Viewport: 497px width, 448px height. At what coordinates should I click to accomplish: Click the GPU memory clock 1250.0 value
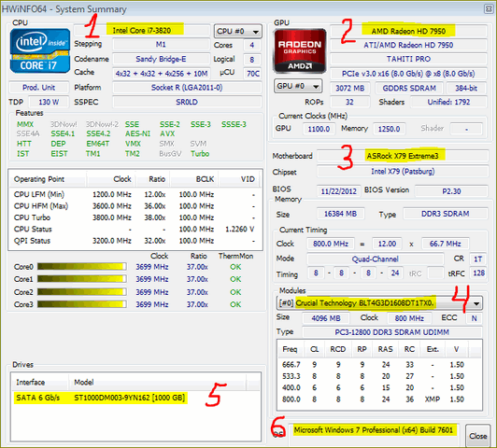click(389, 129)
